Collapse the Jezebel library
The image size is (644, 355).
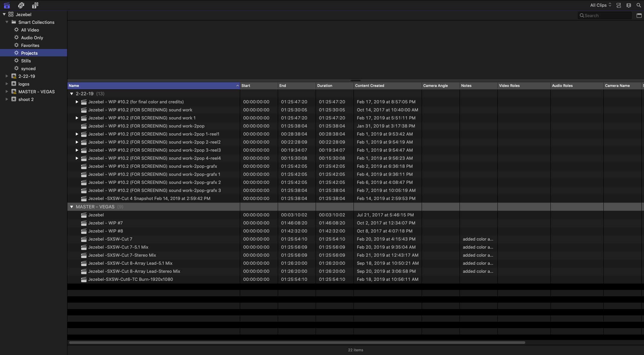(4, 14)
